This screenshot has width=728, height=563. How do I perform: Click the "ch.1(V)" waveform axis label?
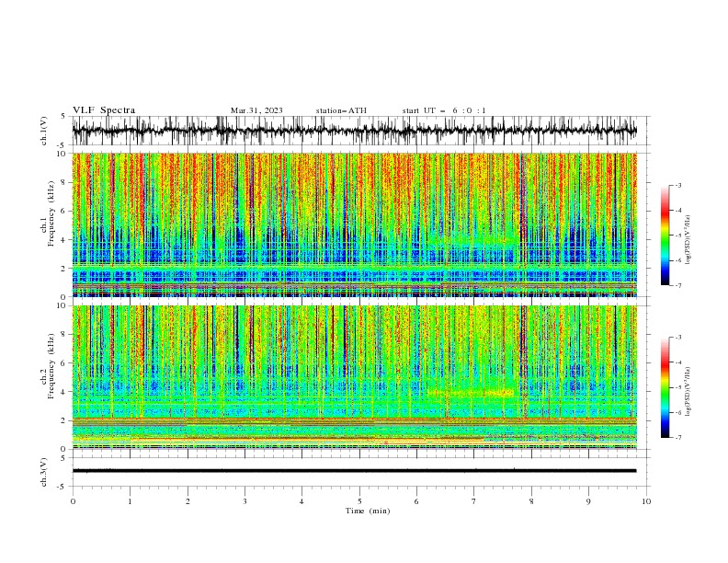(x=44, y=131)
